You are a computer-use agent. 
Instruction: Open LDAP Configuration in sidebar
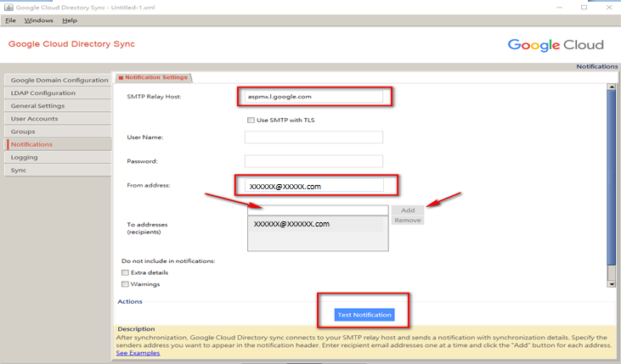coord(42,92)
